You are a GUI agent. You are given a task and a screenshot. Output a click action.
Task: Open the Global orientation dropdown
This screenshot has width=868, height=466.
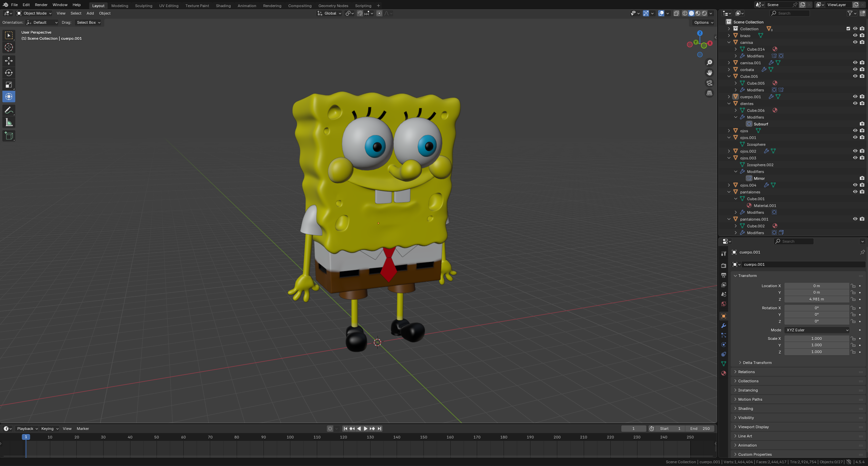point(329,13)
